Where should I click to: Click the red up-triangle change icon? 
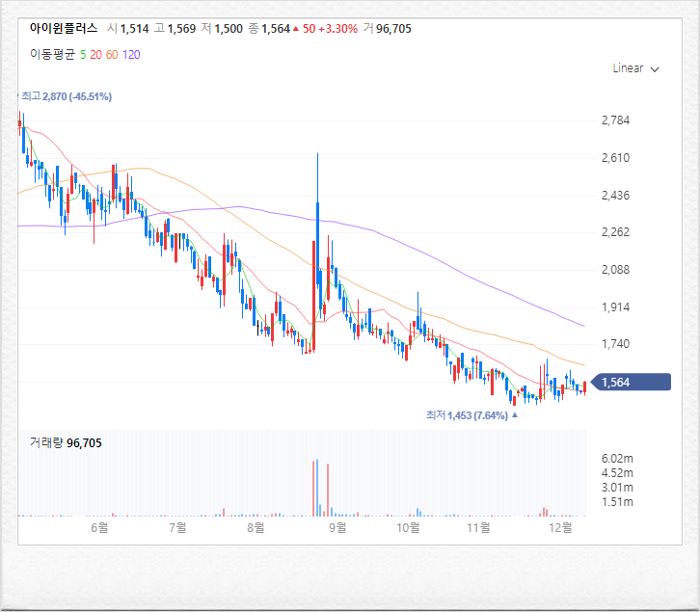296,29
